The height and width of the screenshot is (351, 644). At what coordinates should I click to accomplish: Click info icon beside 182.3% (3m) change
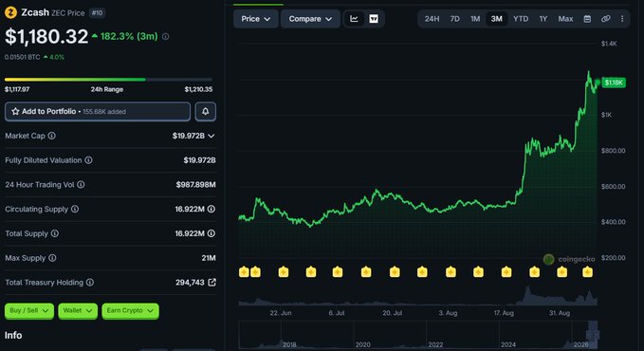coord(166,37)
